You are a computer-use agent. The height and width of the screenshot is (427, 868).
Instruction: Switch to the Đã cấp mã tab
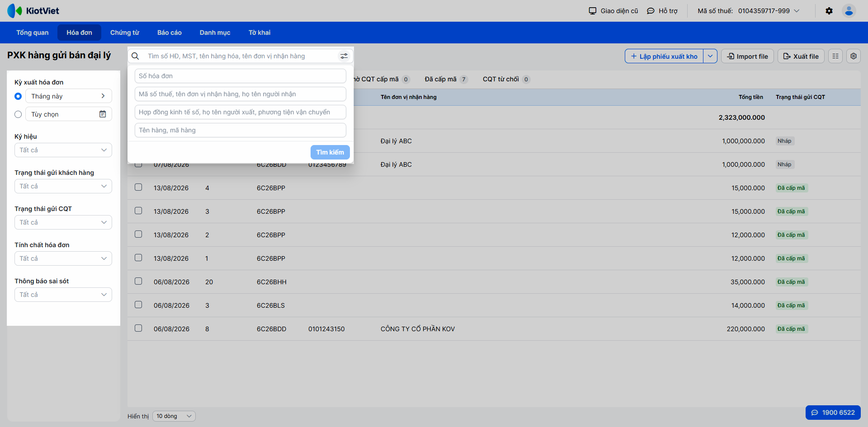point(446,79)
